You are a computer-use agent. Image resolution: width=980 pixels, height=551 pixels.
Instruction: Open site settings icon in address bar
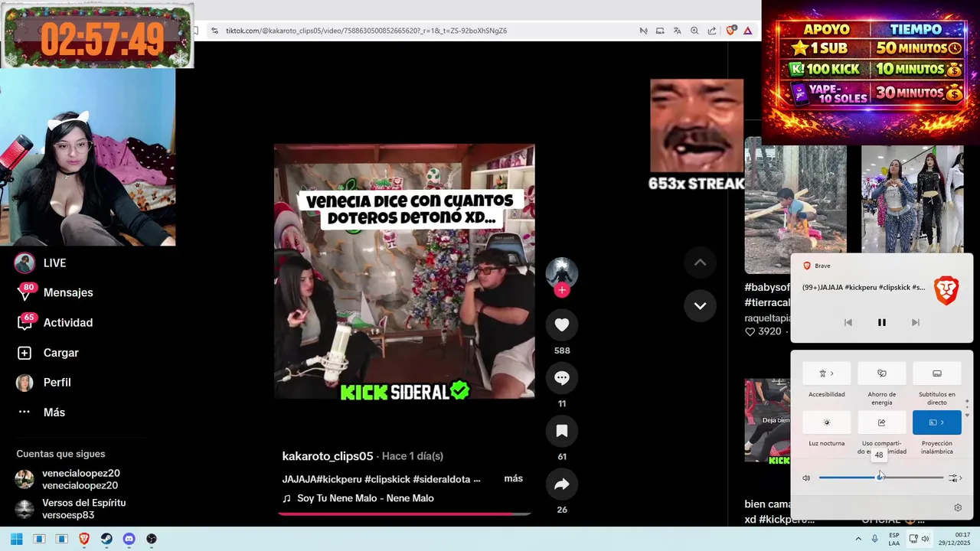(215, 31)
